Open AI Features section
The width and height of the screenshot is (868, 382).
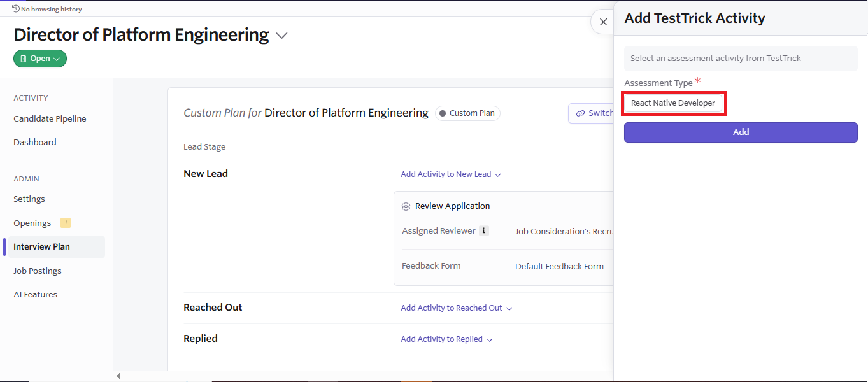coord(36,294)
